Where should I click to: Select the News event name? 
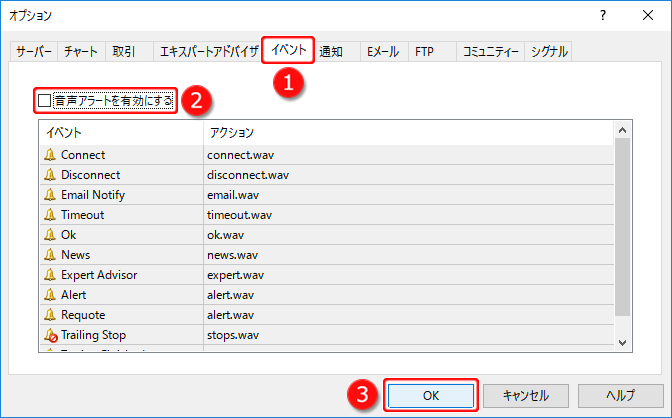pos(76,255)
